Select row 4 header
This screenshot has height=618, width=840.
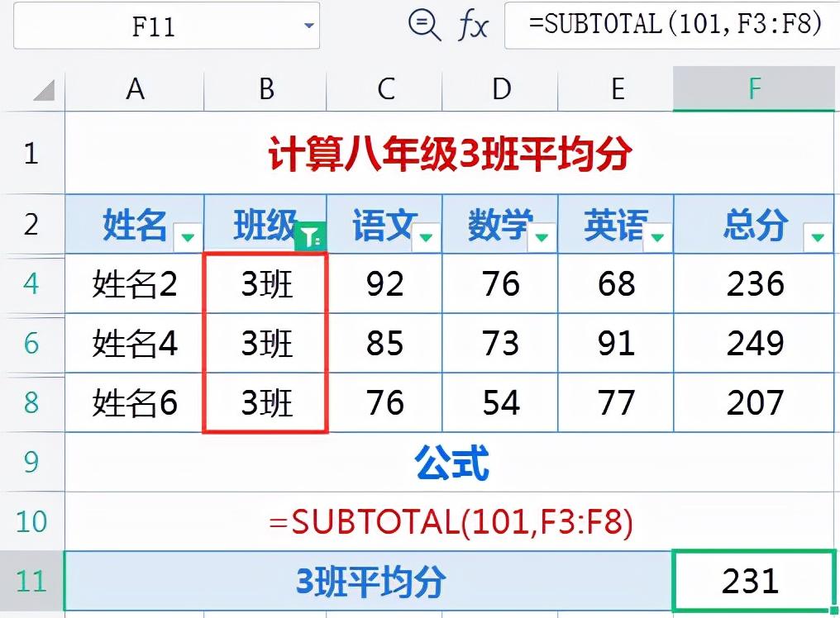(x=31, y=283)
